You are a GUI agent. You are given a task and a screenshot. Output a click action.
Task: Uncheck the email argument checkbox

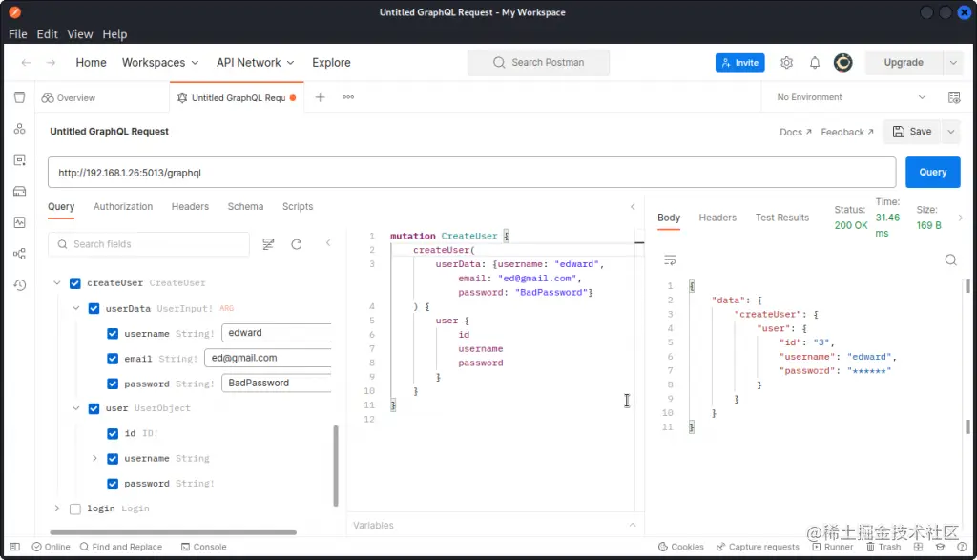[113, 358]
